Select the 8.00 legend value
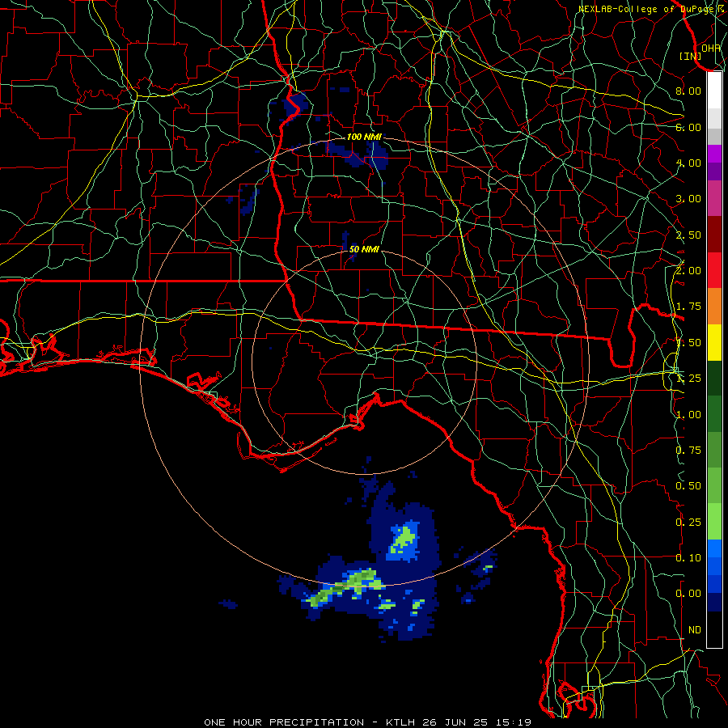728x728 pixels. pos(688,91)
